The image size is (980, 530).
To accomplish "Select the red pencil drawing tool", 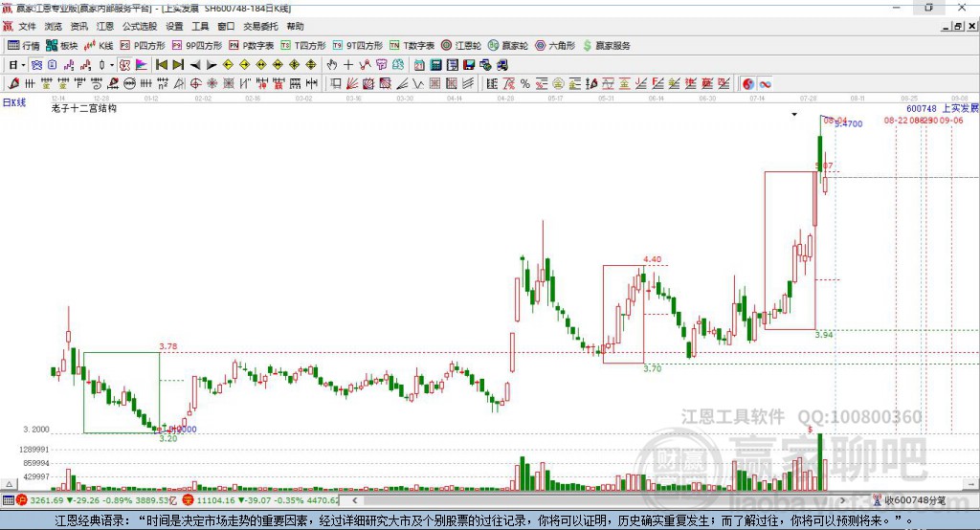I will pos(13,84).
